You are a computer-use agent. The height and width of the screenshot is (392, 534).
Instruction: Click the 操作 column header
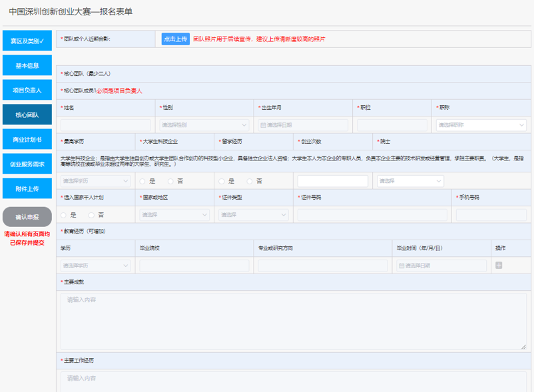click(x=500, y=248)
